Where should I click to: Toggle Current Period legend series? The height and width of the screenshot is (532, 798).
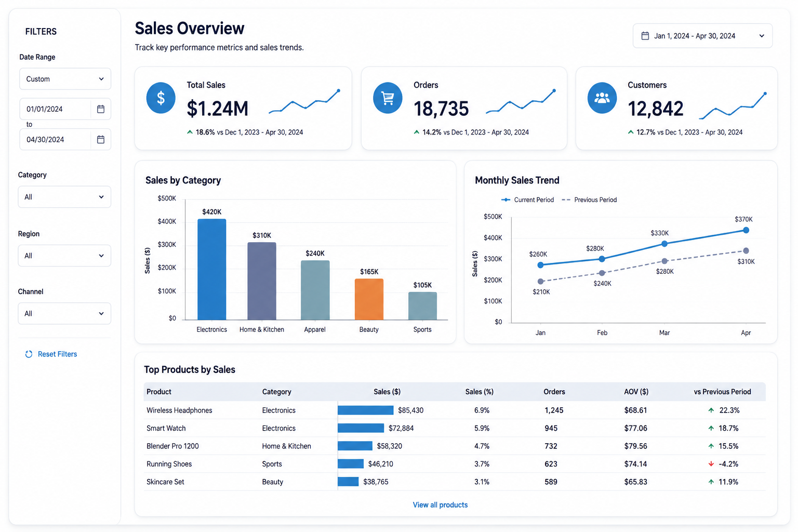coord(527,200)
